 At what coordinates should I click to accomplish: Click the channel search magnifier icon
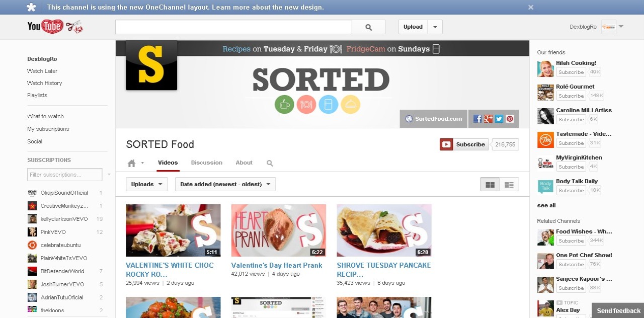(x=270, y=163)
